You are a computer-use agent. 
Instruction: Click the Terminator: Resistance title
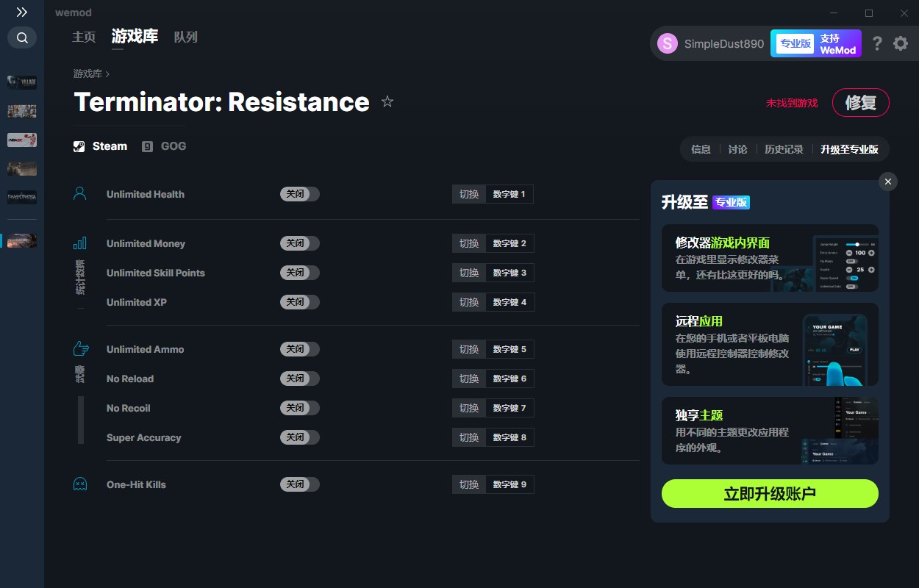click(x=222, y=101)
